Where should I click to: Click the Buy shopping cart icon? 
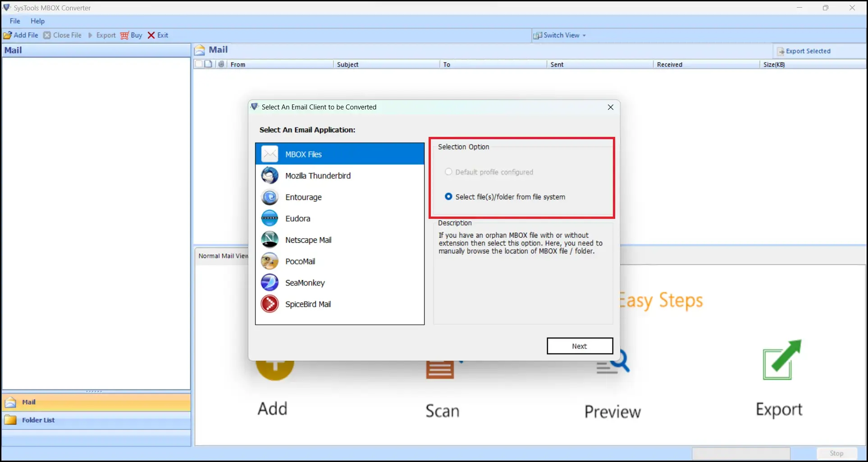(x=124, y=35)
